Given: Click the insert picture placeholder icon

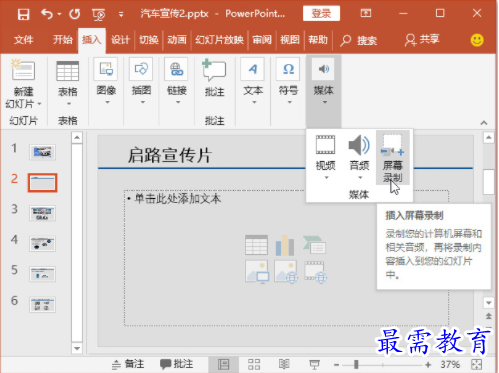Looking at the screenshot, I should (x=257, y=272).
